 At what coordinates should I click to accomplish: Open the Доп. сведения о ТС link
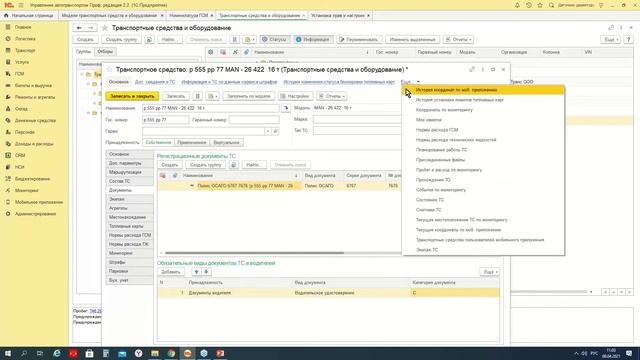coord(155,82)
